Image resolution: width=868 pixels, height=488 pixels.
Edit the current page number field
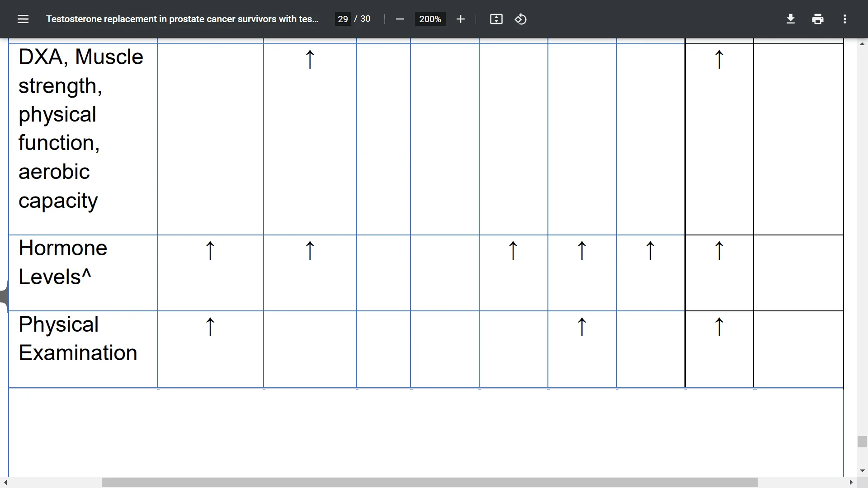(x=343, y=19)
